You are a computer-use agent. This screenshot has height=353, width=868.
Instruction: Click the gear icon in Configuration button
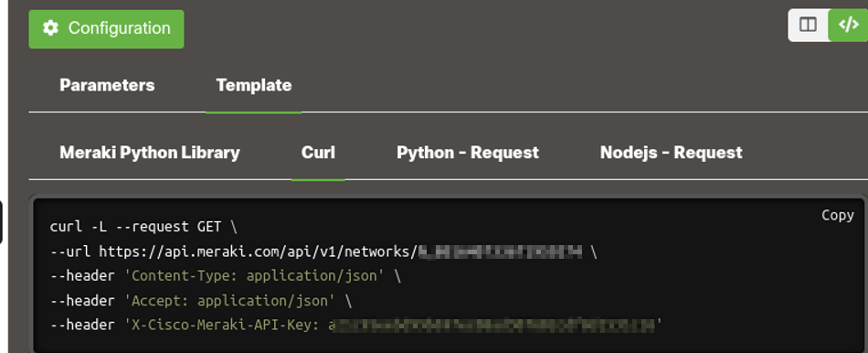(x=50, y=28)
